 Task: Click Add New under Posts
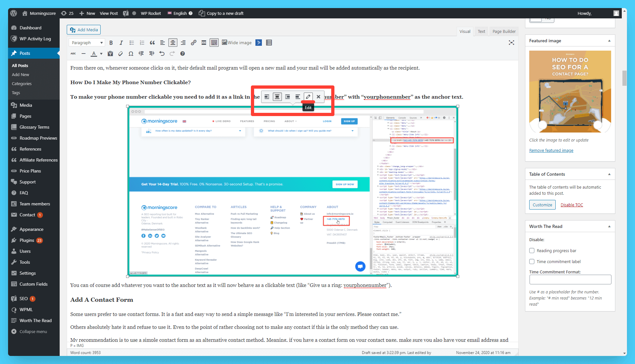click(20, 74)
